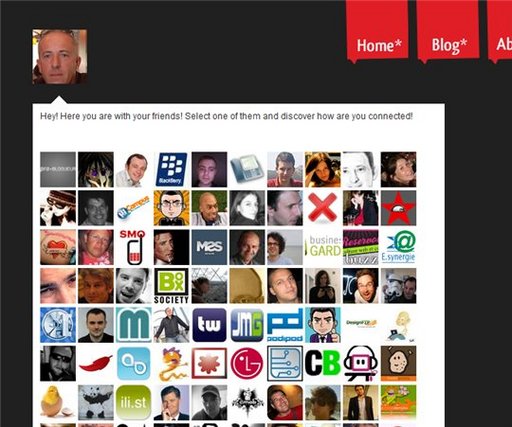This screenshot has height=427, width=512.
Task: Select the podipod logo avatar
Action: click(285, 325)
